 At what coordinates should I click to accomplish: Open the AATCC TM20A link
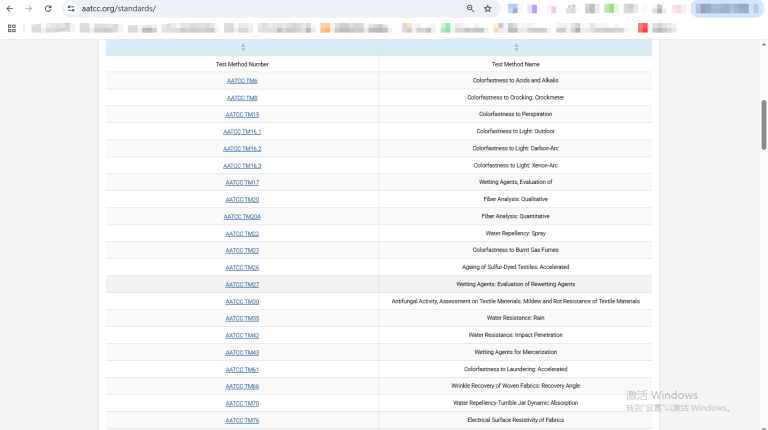click(x=242, y=217)
